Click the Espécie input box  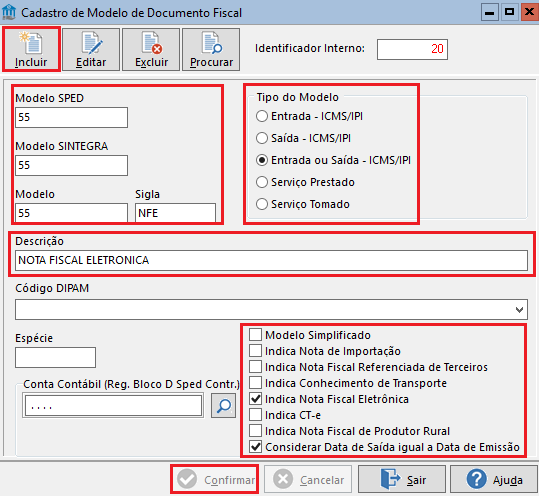[x=55, y=357]
